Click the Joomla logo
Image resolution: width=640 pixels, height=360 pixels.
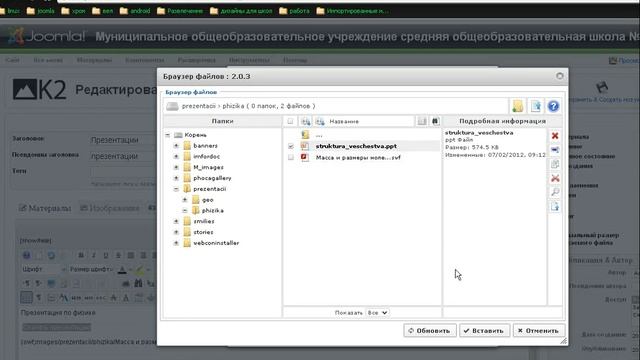click(46, 36)
